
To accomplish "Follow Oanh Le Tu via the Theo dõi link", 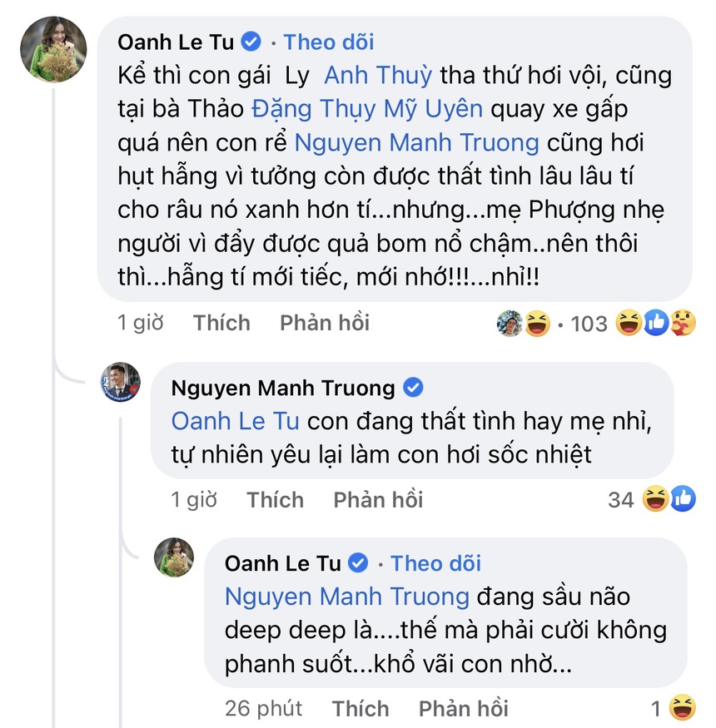I will click(328, 42).
